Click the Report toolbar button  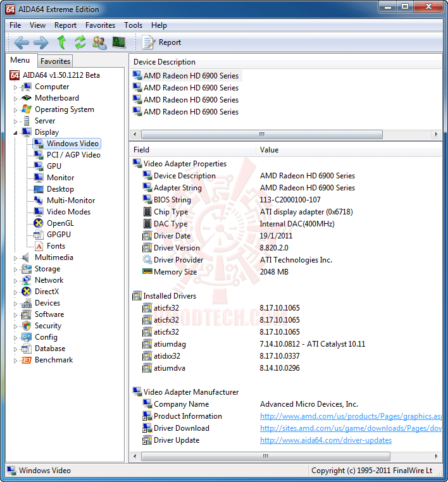click(161, 42)
